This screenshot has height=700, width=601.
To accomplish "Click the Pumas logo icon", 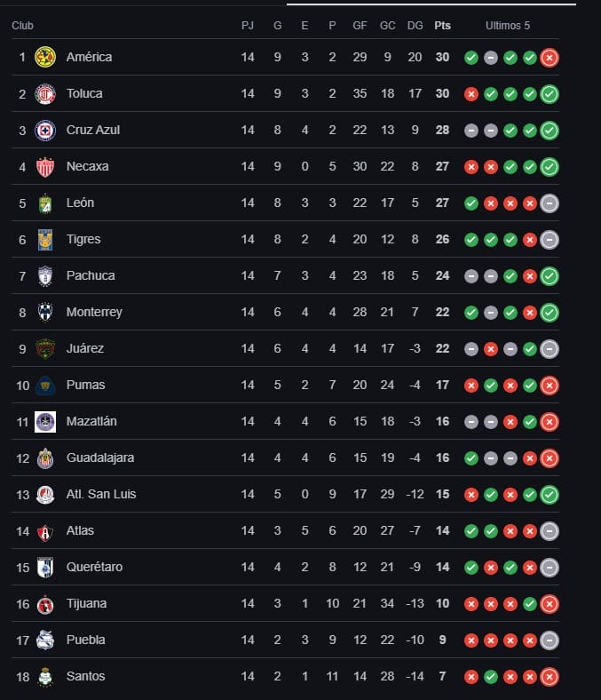I will tap(45, 386).
